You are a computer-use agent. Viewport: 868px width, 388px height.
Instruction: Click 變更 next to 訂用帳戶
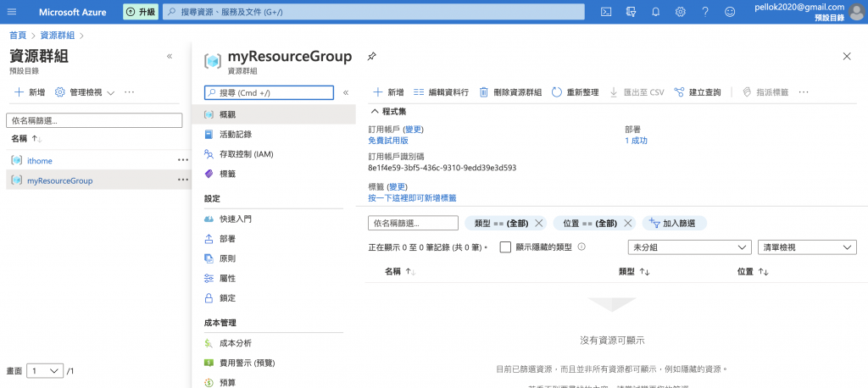point(413,129)
